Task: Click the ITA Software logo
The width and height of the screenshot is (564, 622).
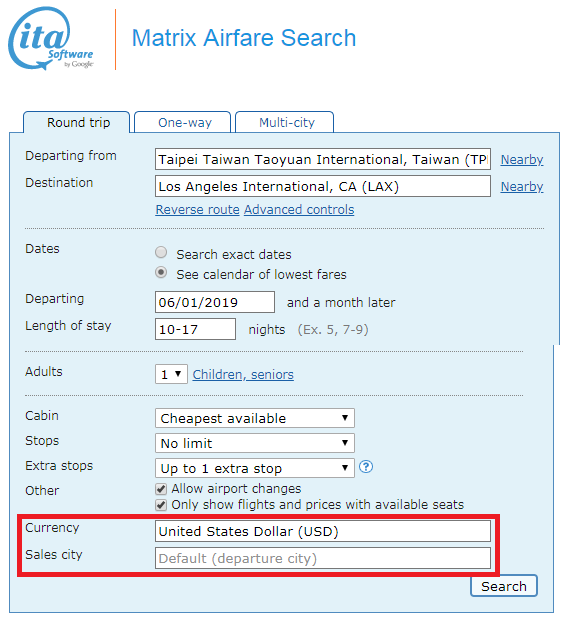Action: [x=51, y=38]
